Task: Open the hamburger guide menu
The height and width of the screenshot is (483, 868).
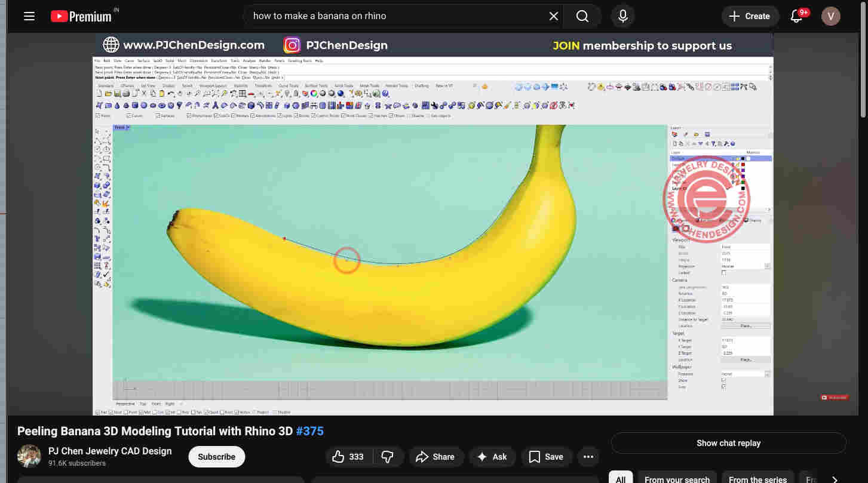Action: pos(29,16)
